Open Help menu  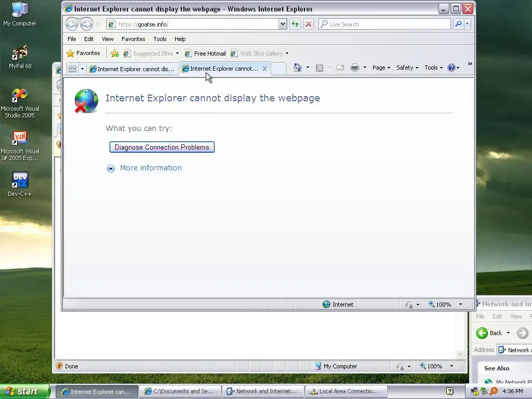[x=180, y=39]
